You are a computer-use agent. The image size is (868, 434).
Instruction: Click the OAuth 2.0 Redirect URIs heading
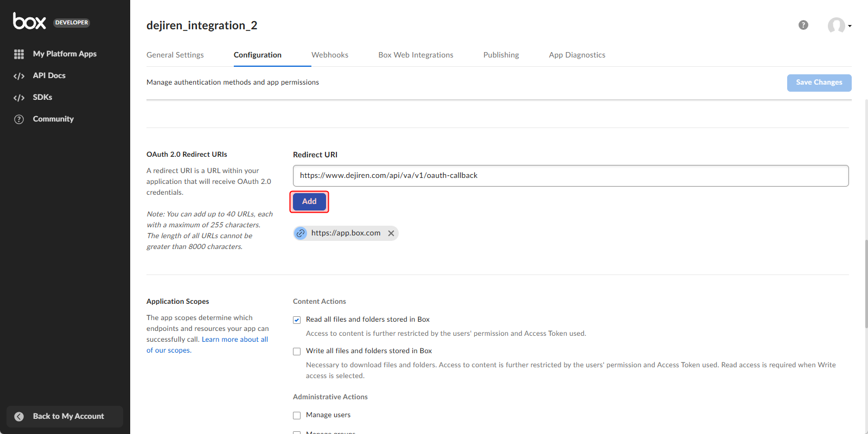click(x=187, y=154)
